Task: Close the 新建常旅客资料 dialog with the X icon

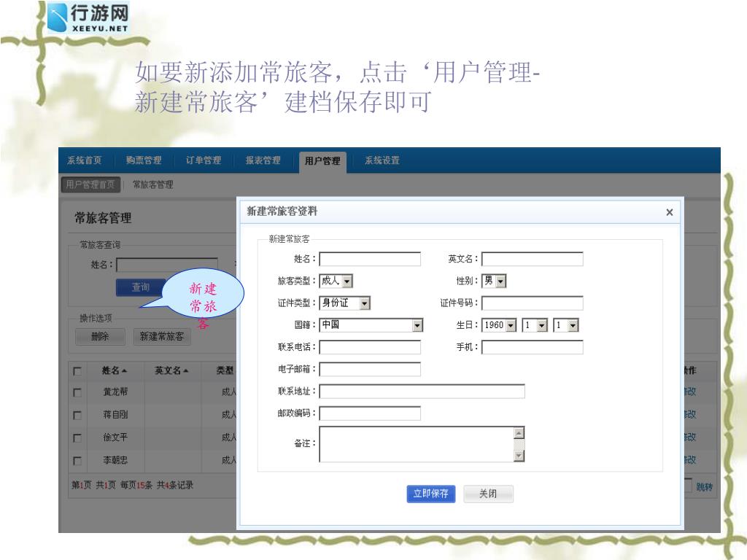Action: [670, 212]
